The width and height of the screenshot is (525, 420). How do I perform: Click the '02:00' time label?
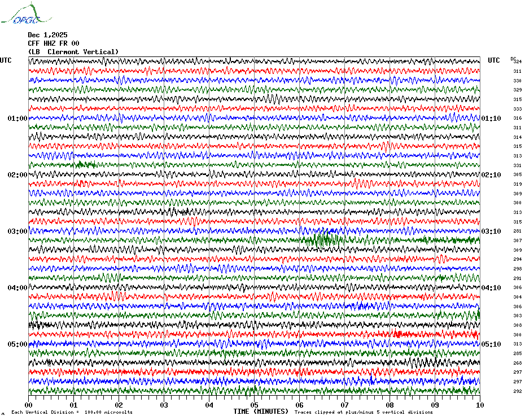click(x=17, y=175)
